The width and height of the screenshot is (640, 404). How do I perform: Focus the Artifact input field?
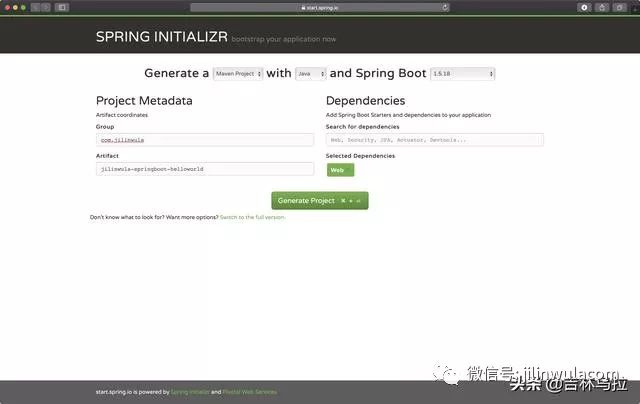(x=205, y=169)
